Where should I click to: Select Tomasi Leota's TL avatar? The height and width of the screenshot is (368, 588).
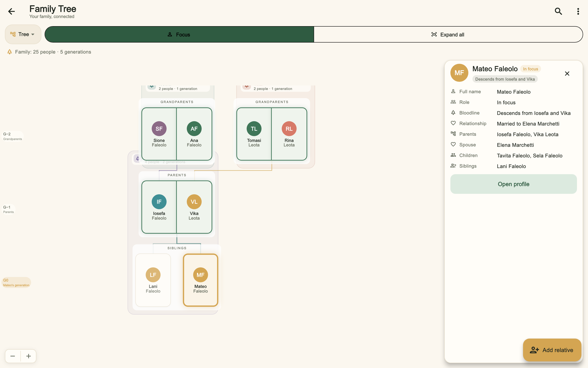pyautogui.click(x=254, y=129)
